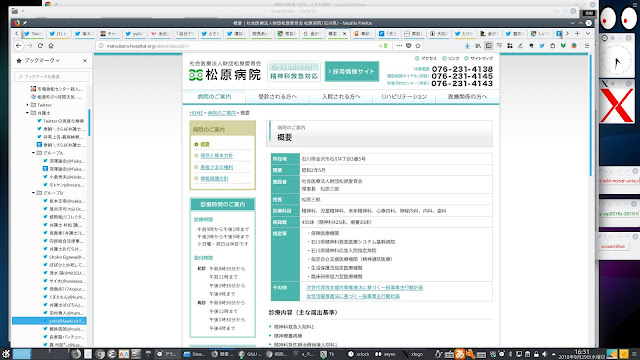The image size is (640, 360).
Task: Switch to the xclock task in taskbar
Action: (359, 354)
